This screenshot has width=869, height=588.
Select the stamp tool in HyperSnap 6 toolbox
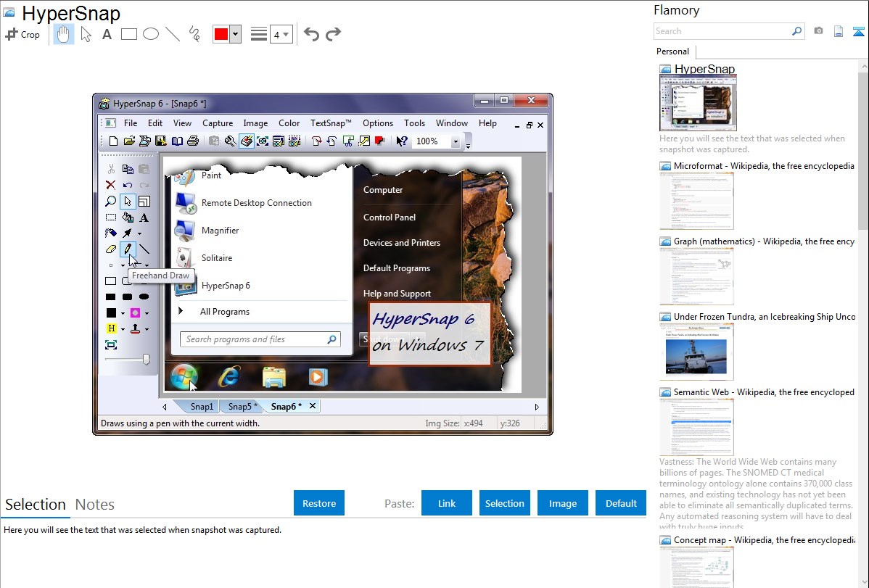(x=135, y=328)
